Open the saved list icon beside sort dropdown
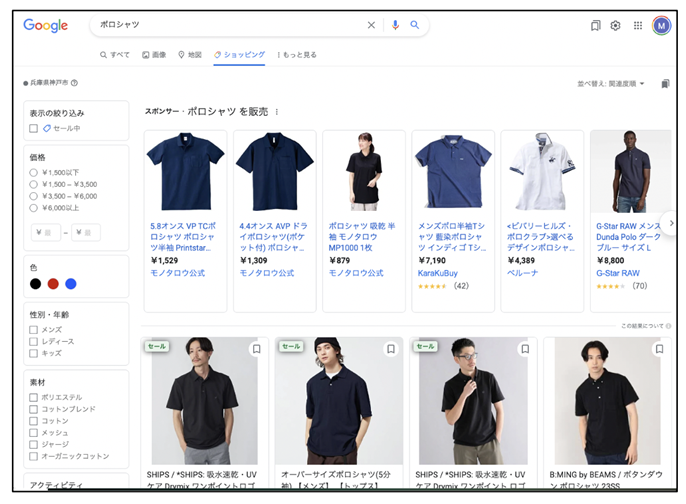686x504 pixels. point(665,84)
